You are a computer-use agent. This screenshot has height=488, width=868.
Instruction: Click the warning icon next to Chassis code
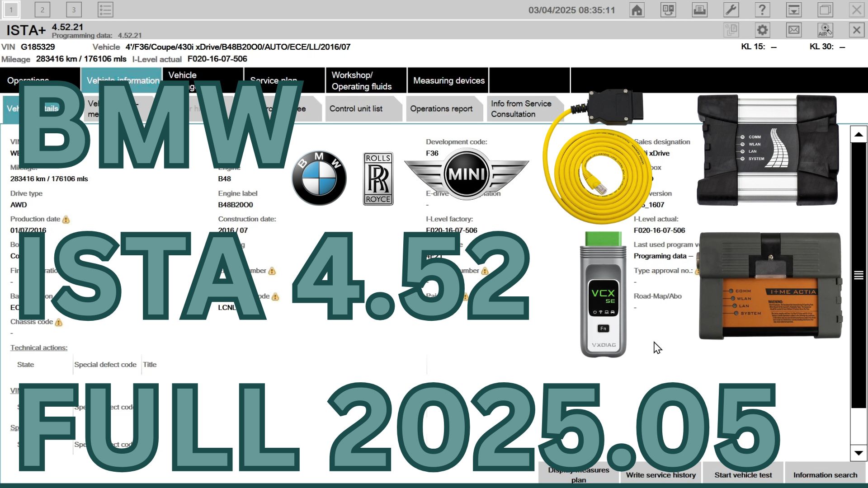(x=59, y=323)
